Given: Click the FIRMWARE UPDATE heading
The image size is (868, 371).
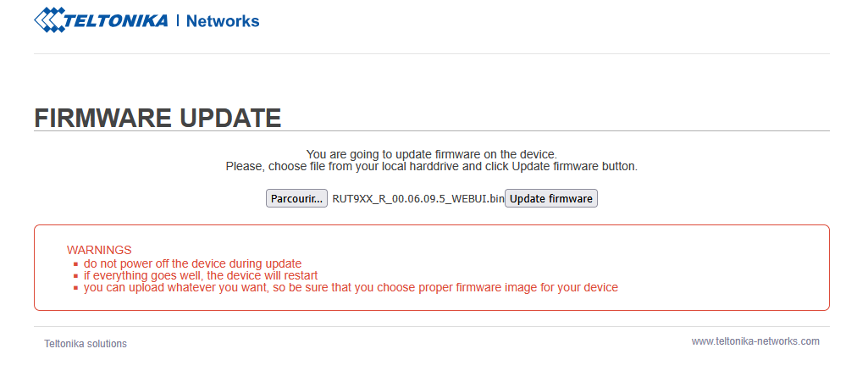Looking at the screenshot, I should click(158, 119).
